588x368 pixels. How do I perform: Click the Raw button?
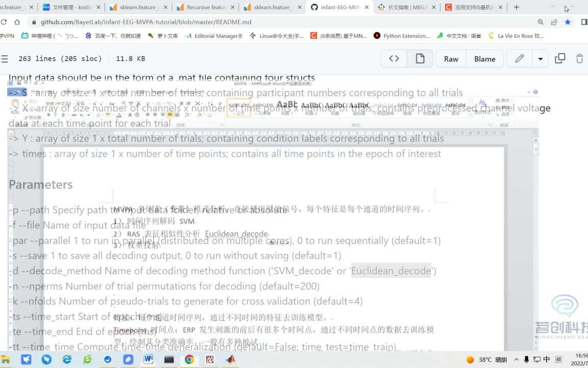click(x=451, y=59)
